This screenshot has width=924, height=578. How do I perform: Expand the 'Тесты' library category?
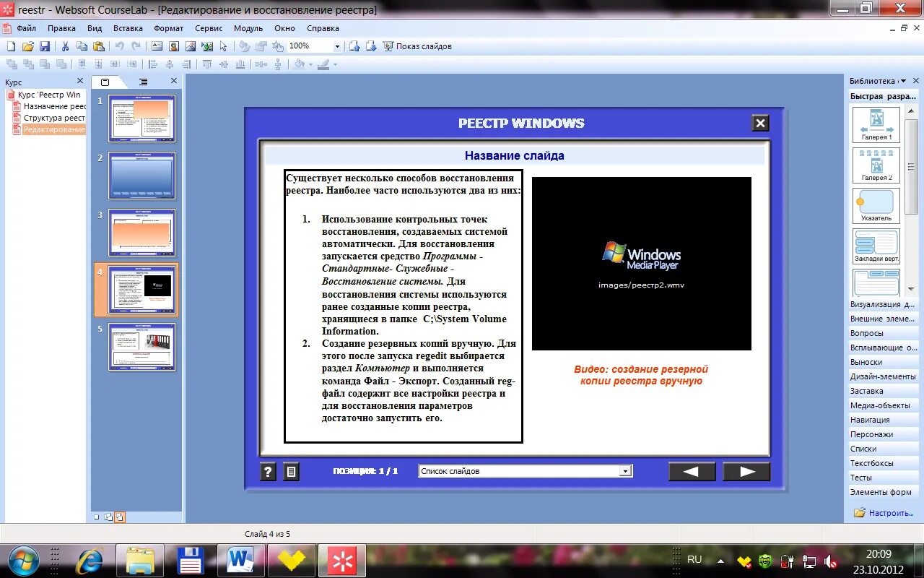click(x=884, y=478)
